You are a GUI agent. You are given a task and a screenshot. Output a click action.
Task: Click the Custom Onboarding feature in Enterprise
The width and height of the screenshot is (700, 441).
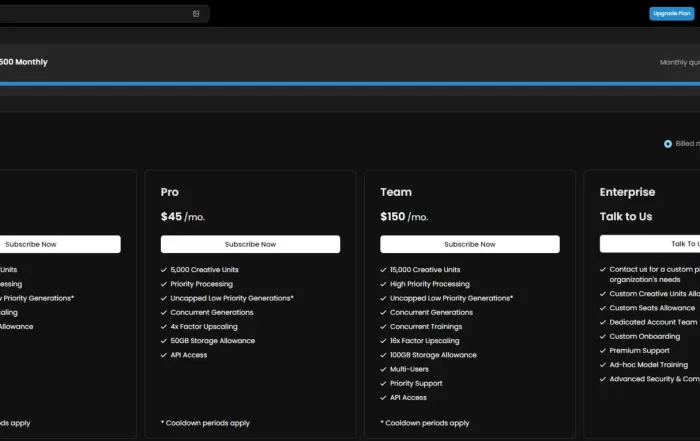[x=645, y=337]
